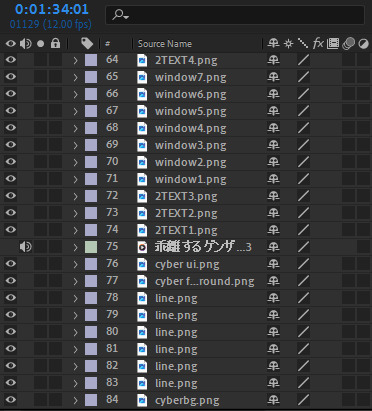Click the PNG file icon of window5.png
This screenshot has height=411, width=372.
tap(142, 111)
